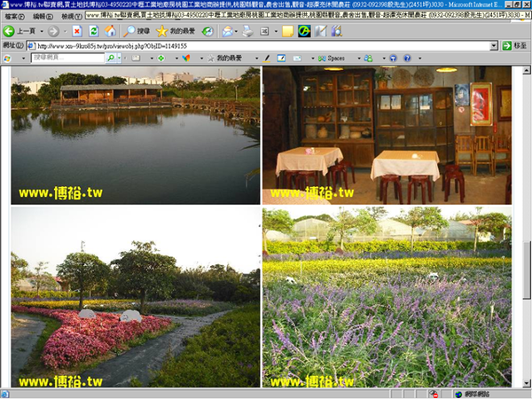Open the pink flower path garden photo

point(136,297)
